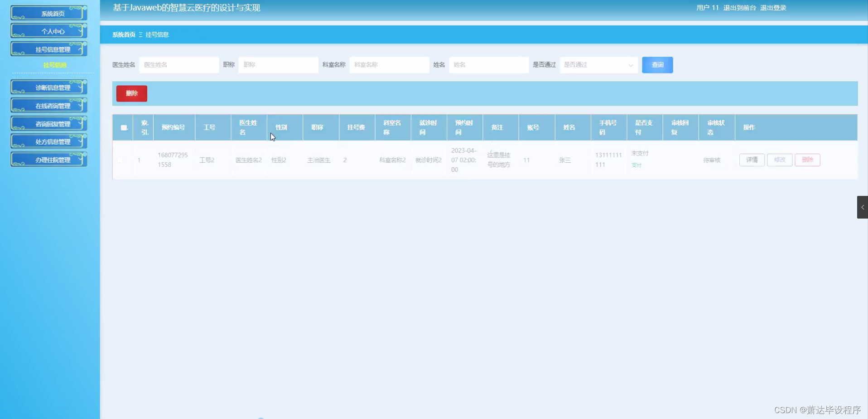Open 诊断信息管理 in the sidebar
Image resolution: width=868 pixels, height=419 pixels.
[x=48, y=87]
